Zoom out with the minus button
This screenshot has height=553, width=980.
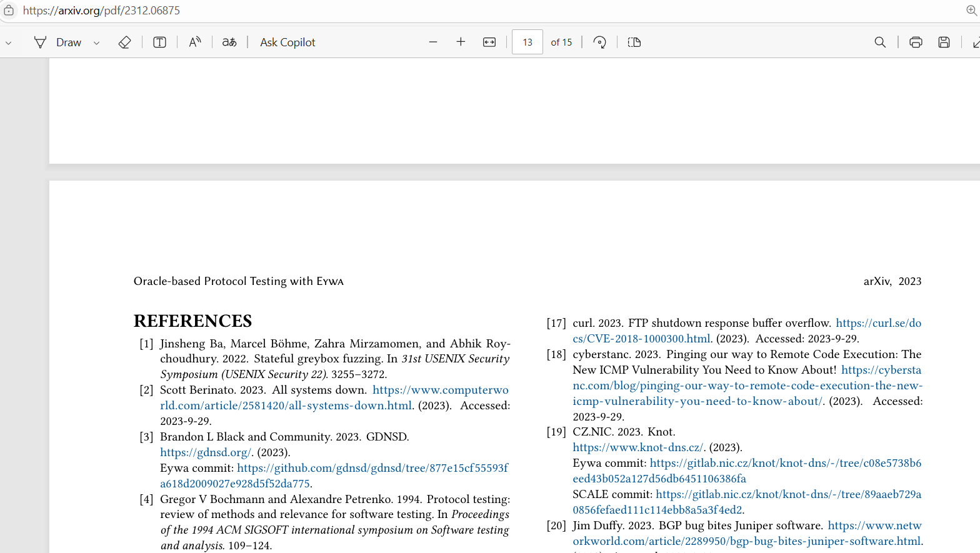pos(433,42)
